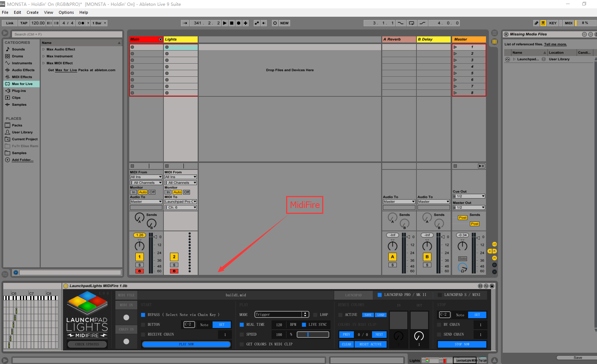Toggle Computer MIDI Keyboard icon
This screenshot has height=364, width=597.
coord(543,23)
